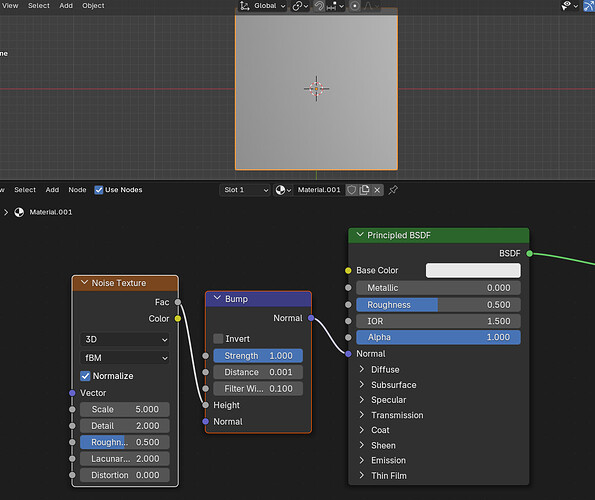Screen dimensions: 595x500
Task: Click the Noise Texture Fac output socket
Action: [178, 302]
